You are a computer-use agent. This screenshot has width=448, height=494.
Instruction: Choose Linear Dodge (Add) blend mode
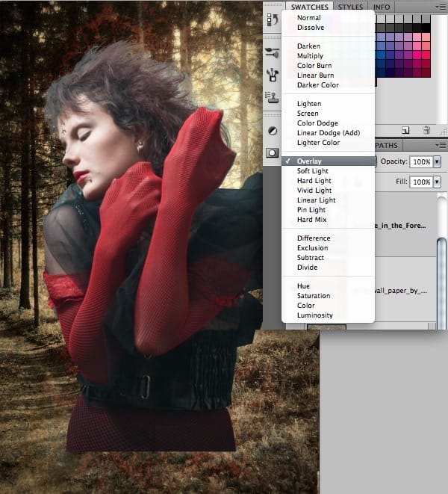(x=328, y=133)
